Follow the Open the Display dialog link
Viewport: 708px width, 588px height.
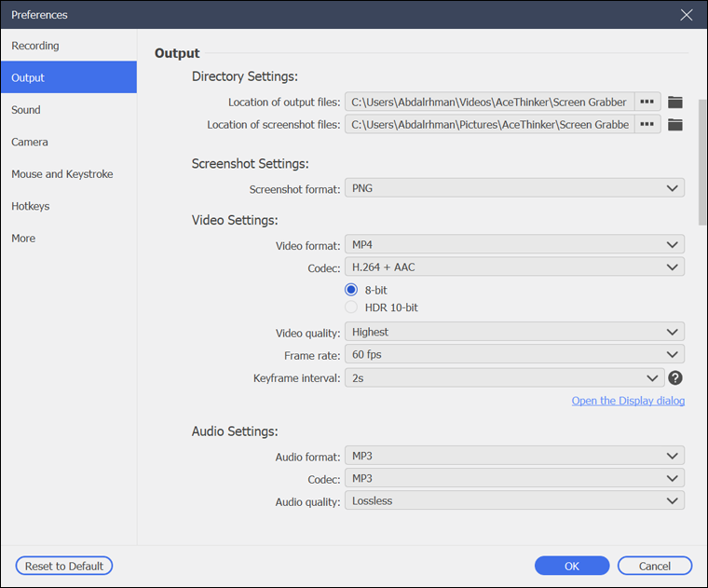pos(628,401)
